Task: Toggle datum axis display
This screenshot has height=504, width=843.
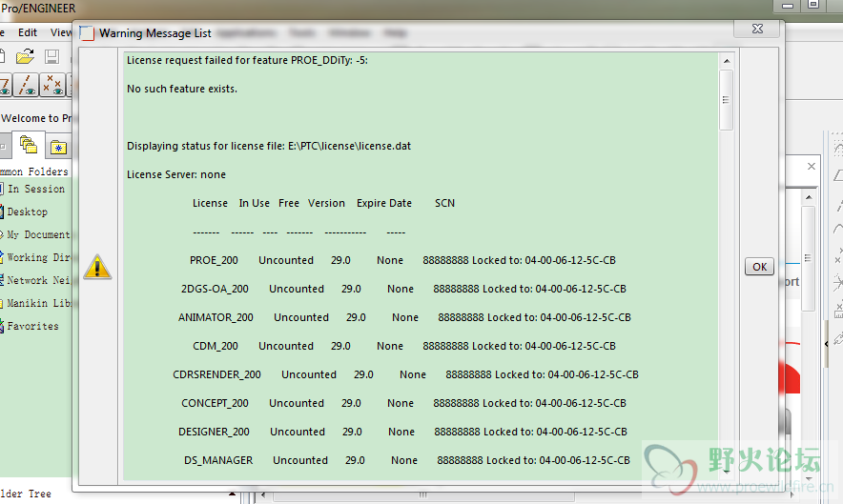Action: tap(25, 85)
